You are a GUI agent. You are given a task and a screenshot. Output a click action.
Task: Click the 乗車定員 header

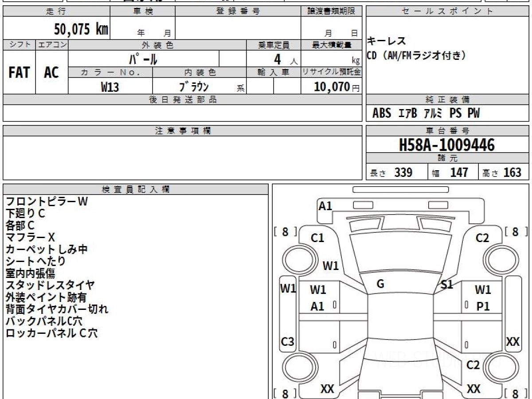pos(274,45)
